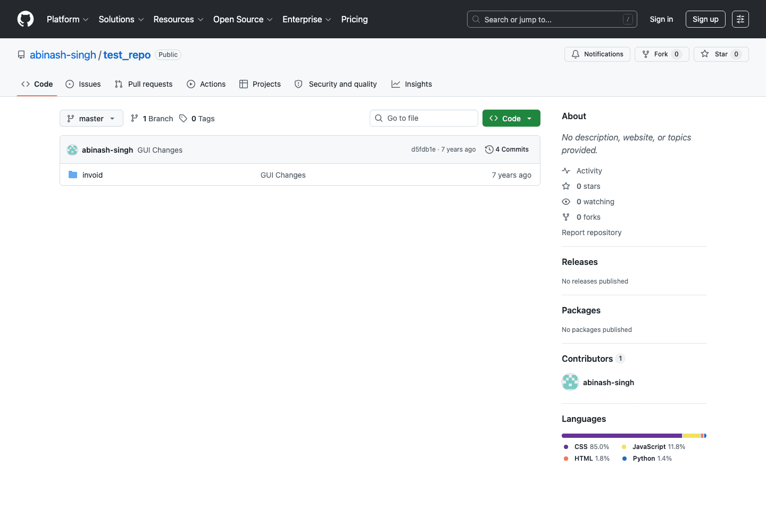Click the Notifications bell button
The height and width of the screenshot is (532, 766).
click(x=597, y=54)
